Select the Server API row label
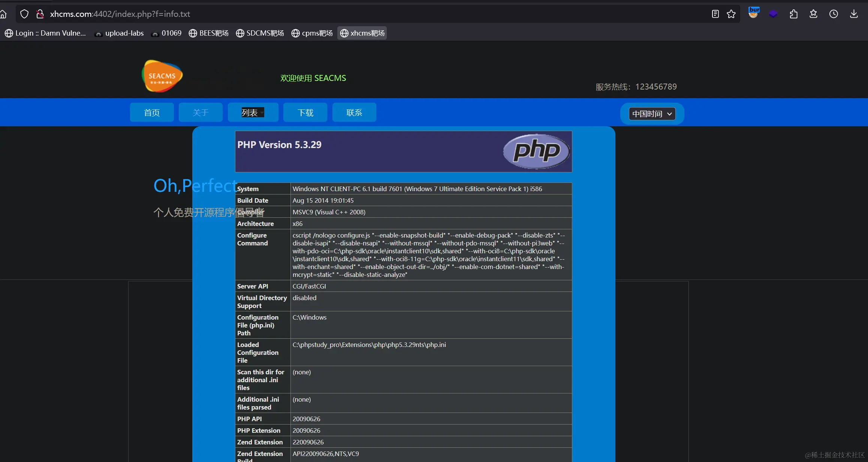The image size is (868, 462). (253, 286)
